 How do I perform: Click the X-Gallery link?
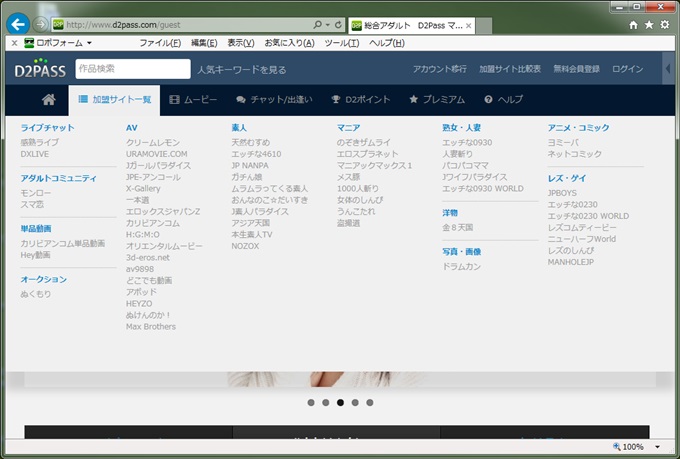coord(143,189)
